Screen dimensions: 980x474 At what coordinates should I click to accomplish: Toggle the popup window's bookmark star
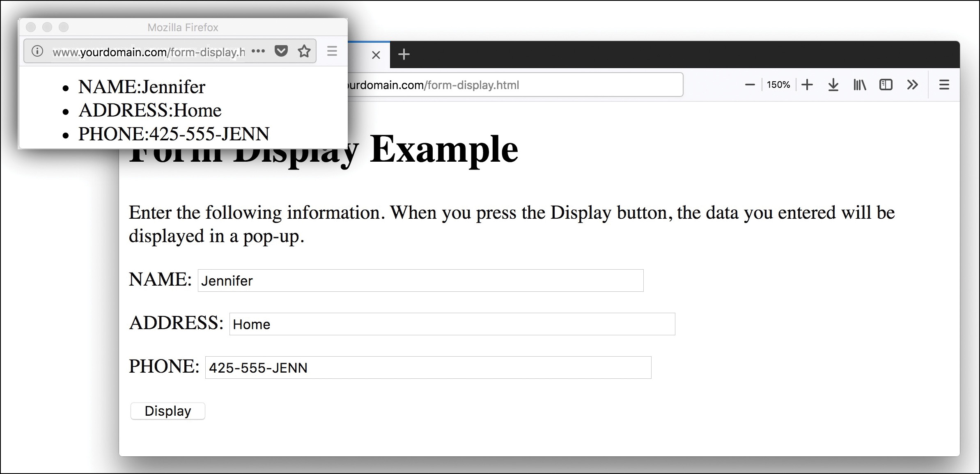pyautogui.click(x=304, y=50)
